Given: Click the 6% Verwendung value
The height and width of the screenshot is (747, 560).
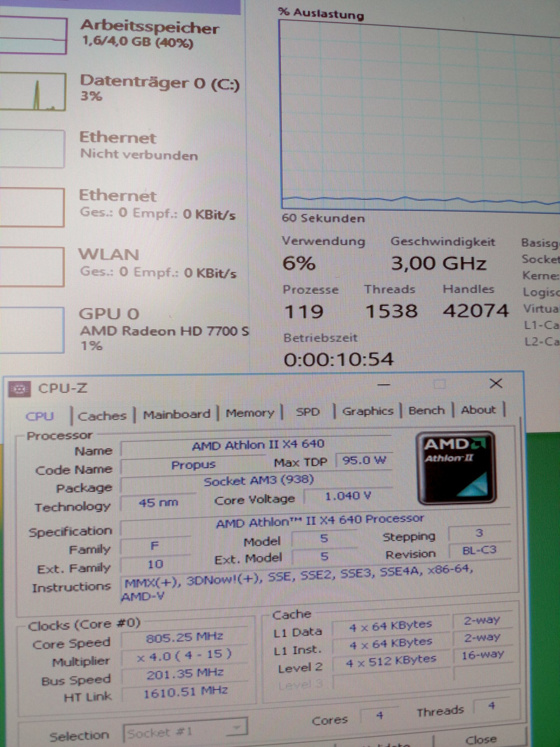Looking at the screenshot, I should [x=299, y=263].
